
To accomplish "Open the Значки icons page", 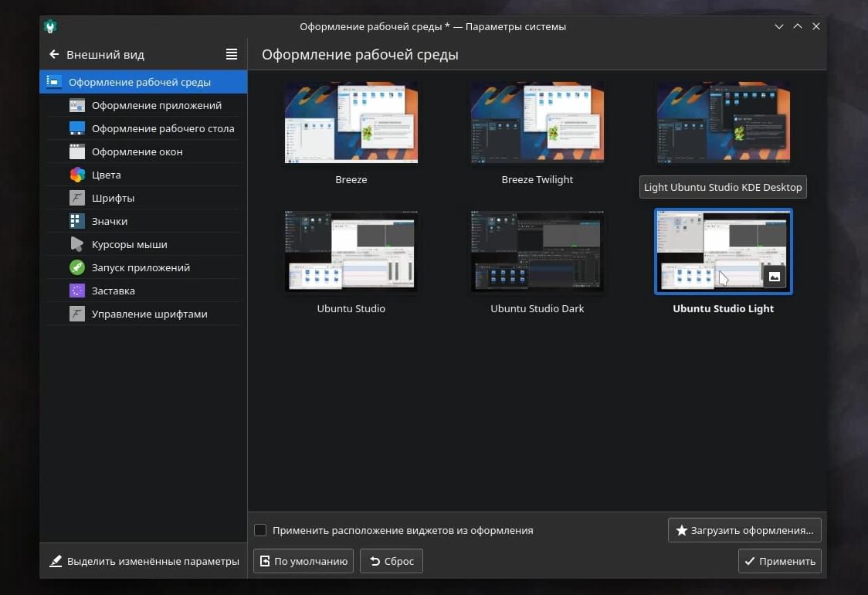I will 144,222.
